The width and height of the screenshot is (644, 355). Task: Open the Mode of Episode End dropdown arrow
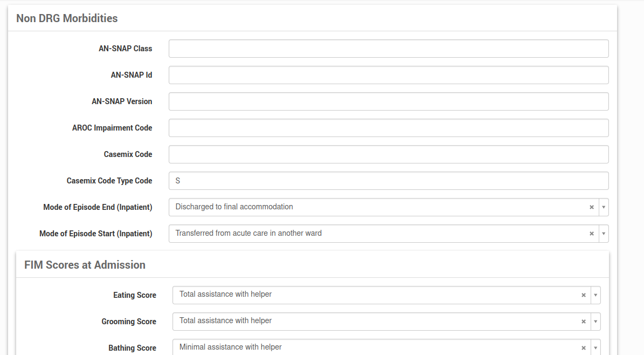(604, 207)
